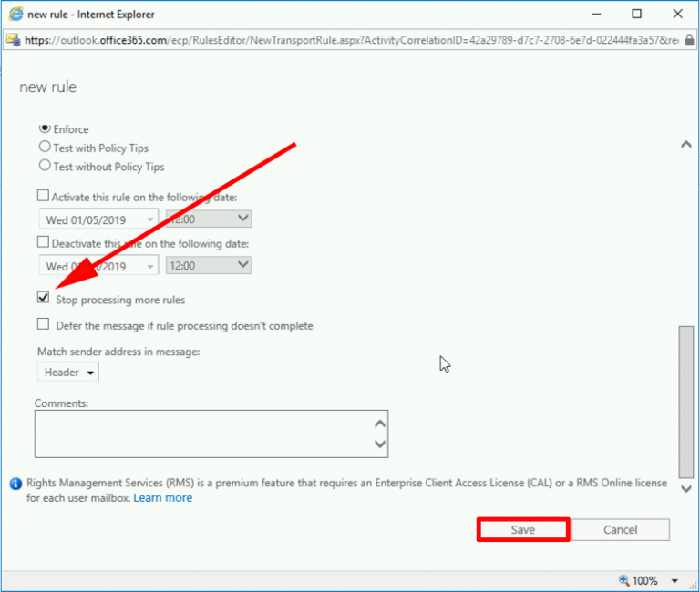Enable Activate this rule on following date
700x592 pixels.
43,196
